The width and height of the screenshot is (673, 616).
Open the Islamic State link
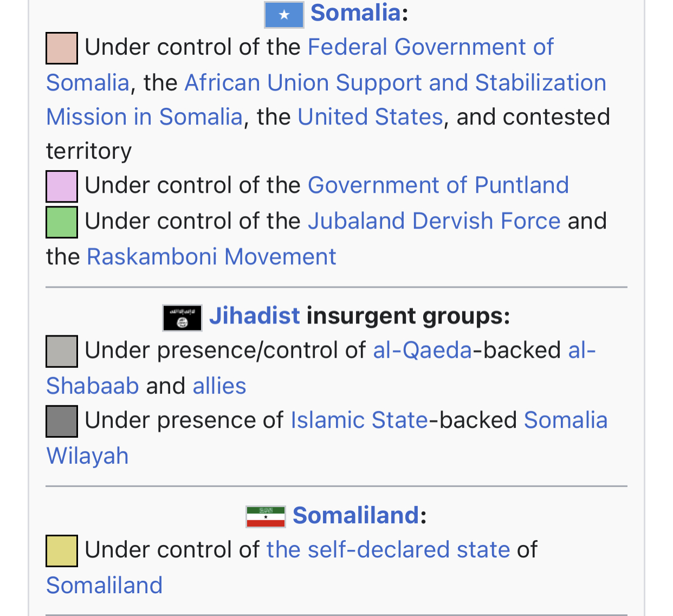pyautogui.click(x=359, y=420)
